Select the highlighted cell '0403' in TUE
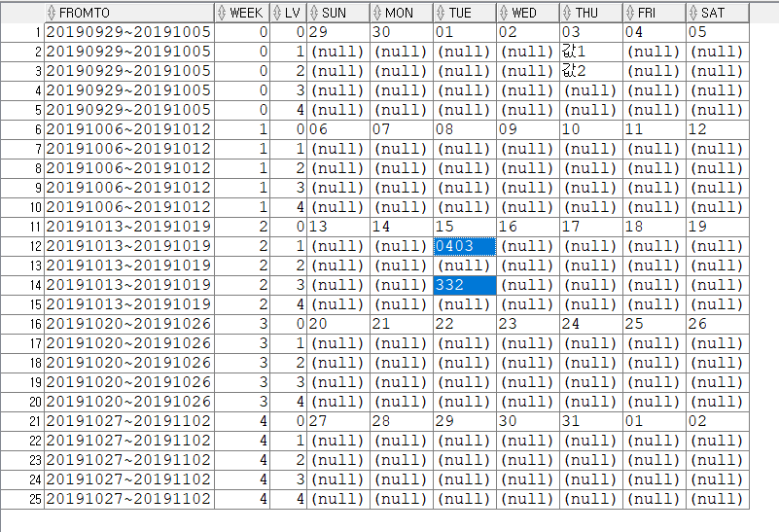 (x=465, y=246)
